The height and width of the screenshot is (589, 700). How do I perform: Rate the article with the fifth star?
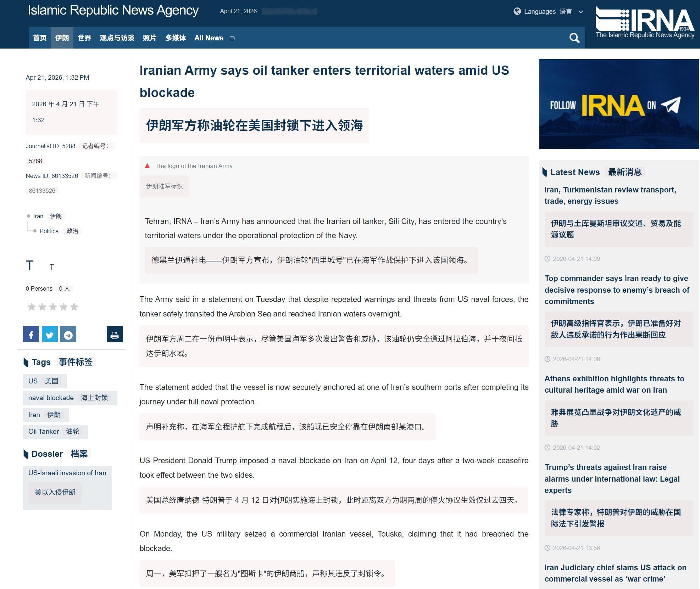[x=74, y=307]
